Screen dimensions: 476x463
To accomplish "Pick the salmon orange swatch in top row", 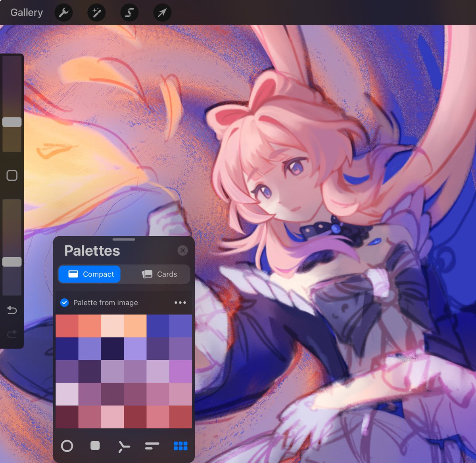I will (x=90, y=326).
